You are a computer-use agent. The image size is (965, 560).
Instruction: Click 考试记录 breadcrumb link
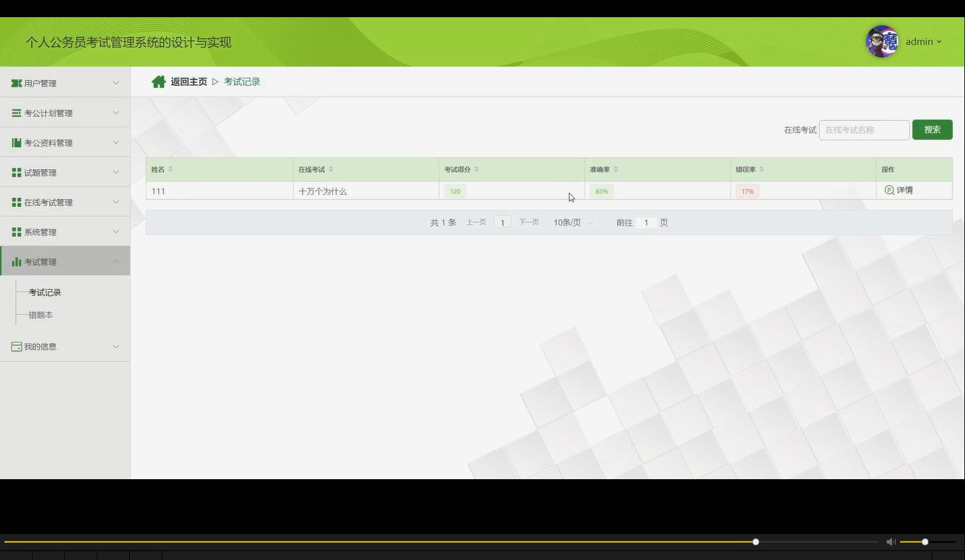click(x=242, y=81)
